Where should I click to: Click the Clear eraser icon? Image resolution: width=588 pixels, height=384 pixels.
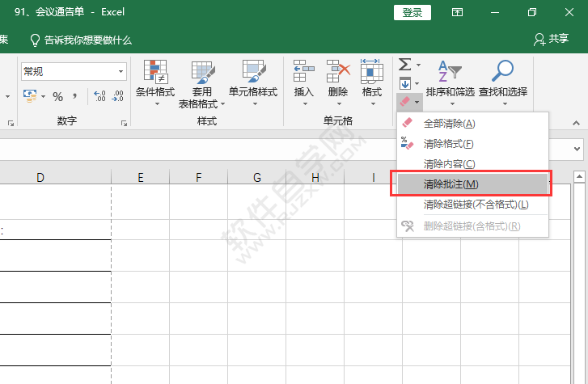(405, 101)
